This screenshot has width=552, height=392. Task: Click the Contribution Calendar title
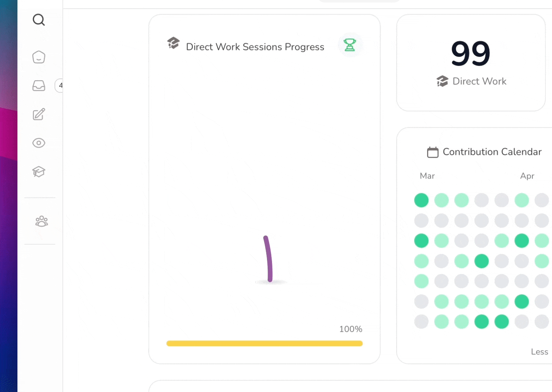point(492,152)
